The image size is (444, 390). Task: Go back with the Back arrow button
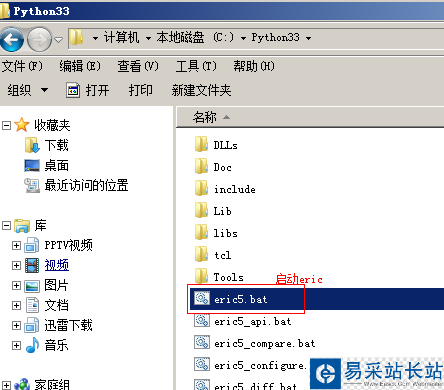point(12,40)
